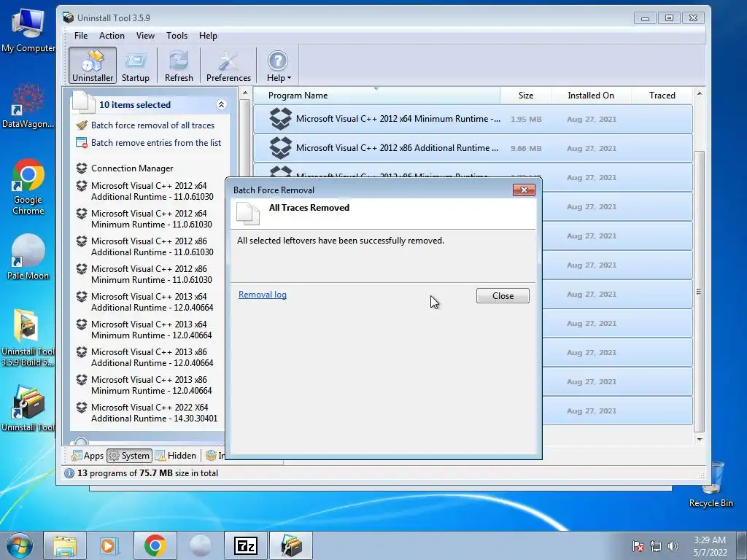The height and width of the screenshot is (560, 747).
Task: Click the Refresh toolbar icon
Action: (179, 65)
